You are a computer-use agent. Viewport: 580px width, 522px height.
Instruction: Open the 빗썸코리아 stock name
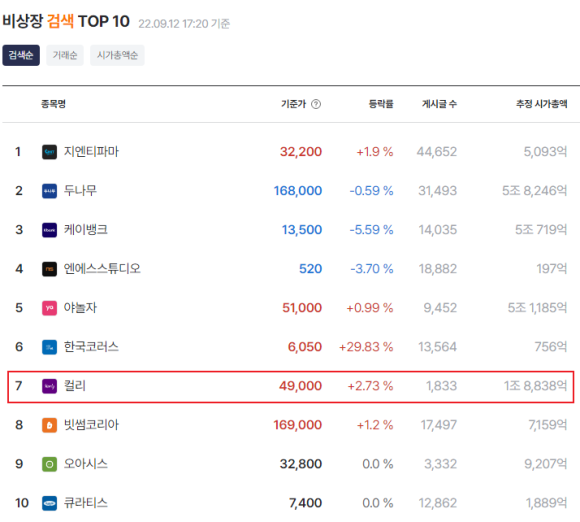click(x=91, y=425)
